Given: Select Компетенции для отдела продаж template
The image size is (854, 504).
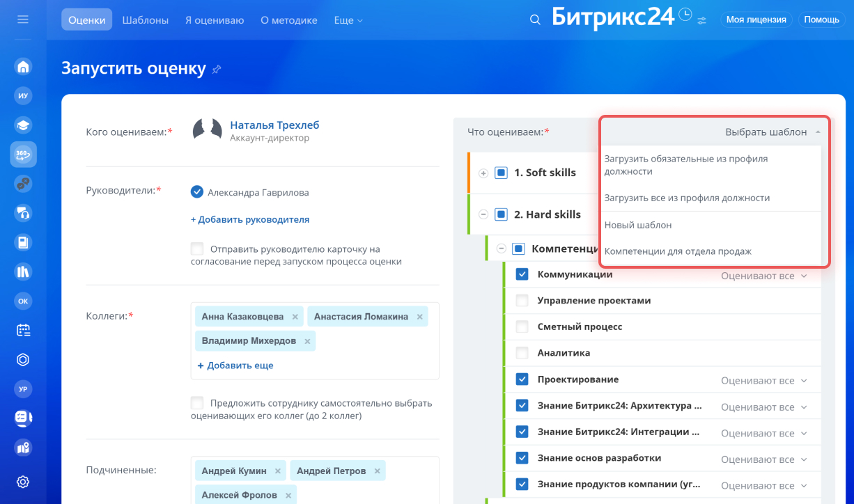Looking at the screenshot, I should 678,251.
